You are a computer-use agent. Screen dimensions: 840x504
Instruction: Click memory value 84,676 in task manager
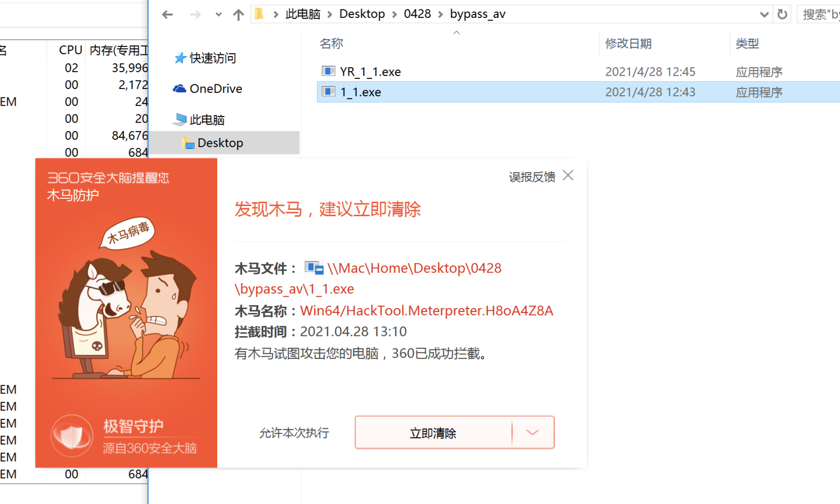tap(130, 136)
